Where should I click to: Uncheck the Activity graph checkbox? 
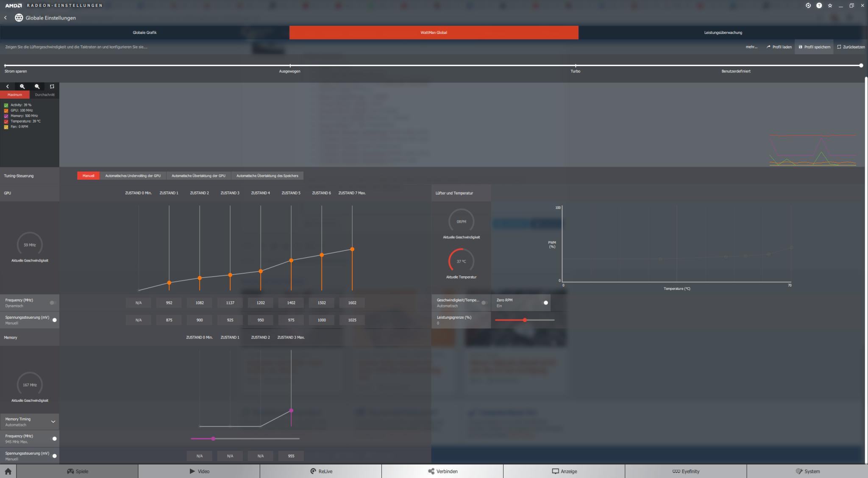coord(6,105)
